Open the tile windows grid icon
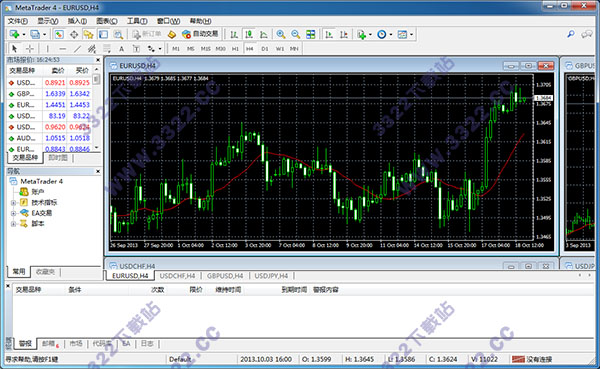Image resolution: width=600 pixels, height=369 pixels. (x=311, y=34)
